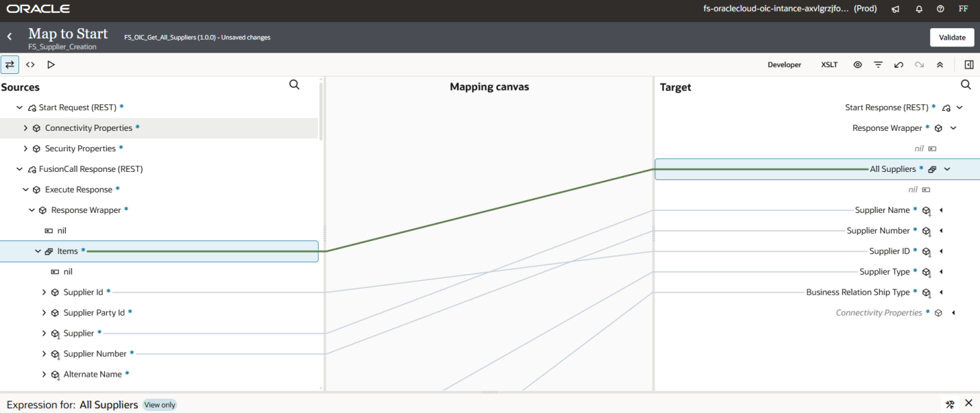Close the Expression for All Suppliers panel
980x413 pixels.
tap(968, 403)
